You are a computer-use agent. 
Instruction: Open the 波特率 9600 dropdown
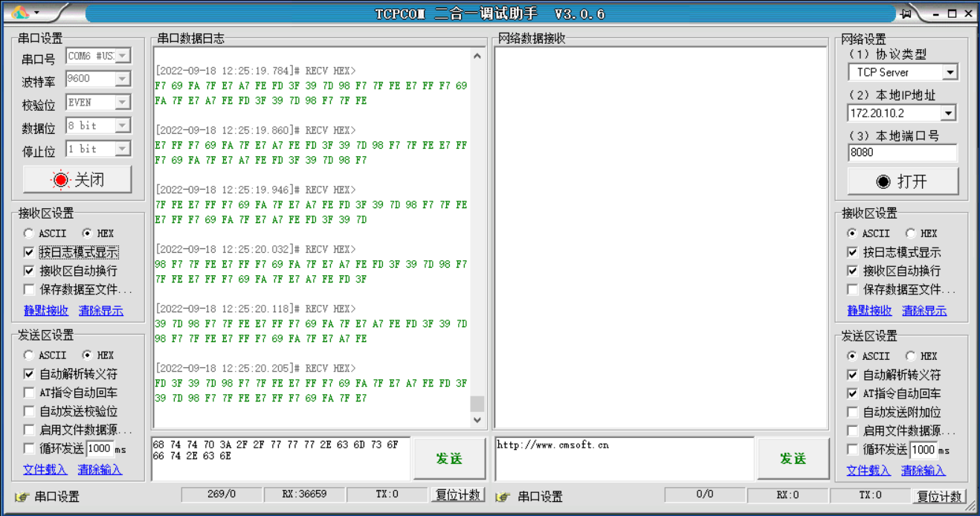tap(122, 79)
